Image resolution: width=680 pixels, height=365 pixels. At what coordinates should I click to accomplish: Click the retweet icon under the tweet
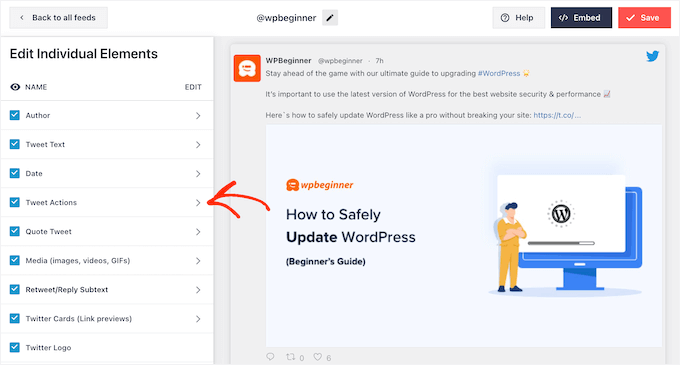tap(290, 357)
